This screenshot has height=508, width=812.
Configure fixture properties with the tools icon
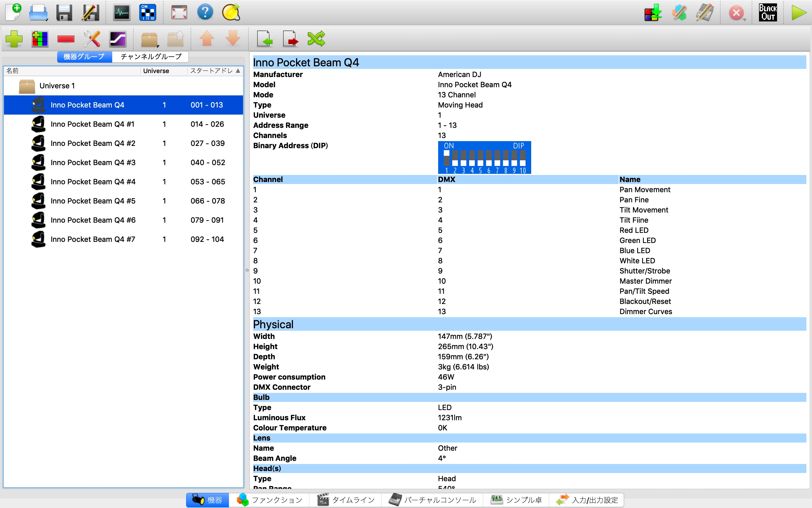pos(92,39)
